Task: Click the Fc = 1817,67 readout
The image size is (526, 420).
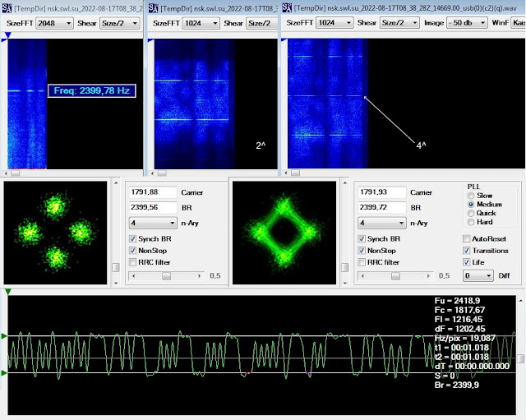Action: pos(459,310)
